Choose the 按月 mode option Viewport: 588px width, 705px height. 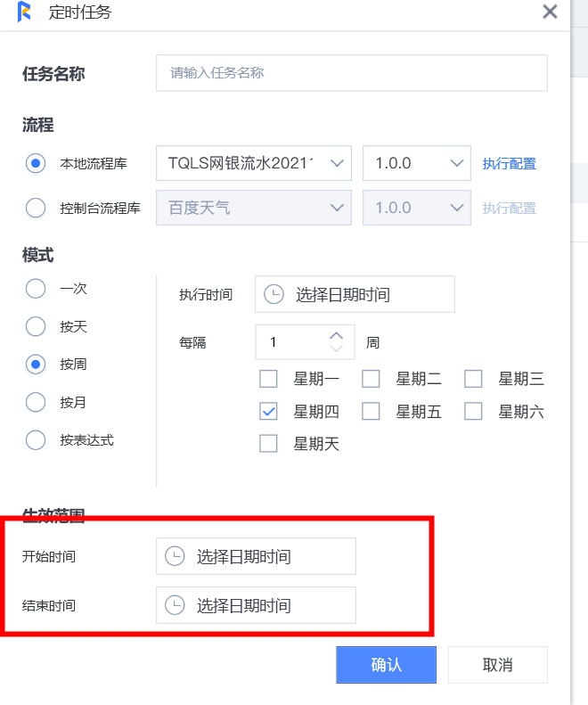pyautogui.click(x=36, y=402)
